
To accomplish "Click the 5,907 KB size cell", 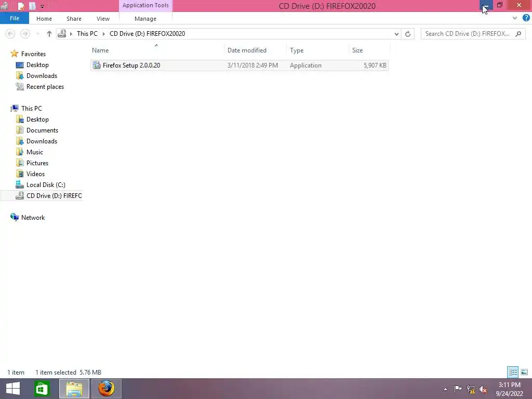I will (375, 65).
